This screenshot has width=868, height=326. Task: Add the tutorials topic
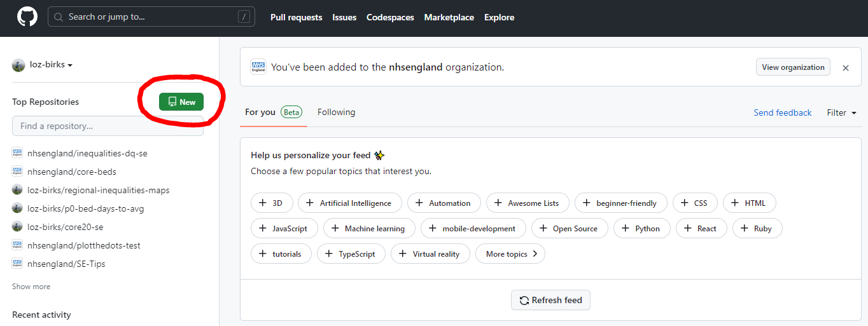(281, 254)
